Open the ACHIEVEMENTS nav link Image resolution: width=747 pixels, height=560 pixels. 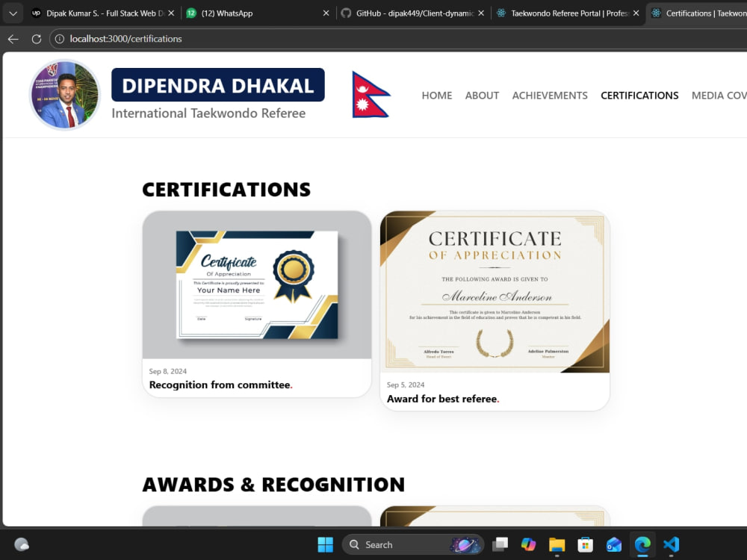pos(550,96)
